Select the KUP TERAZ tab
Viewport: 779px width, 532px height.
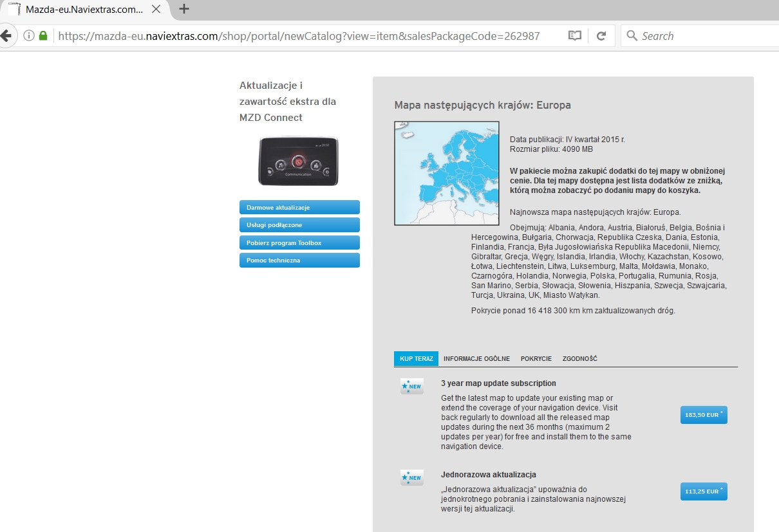click(416, 359)
